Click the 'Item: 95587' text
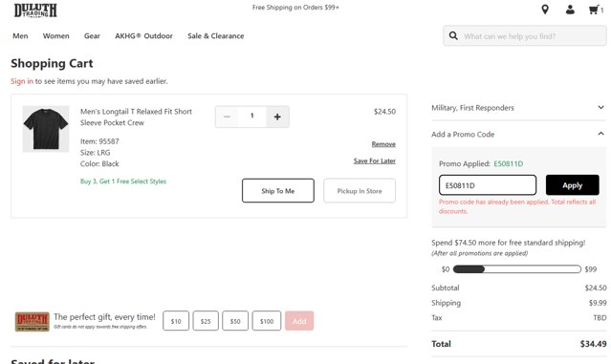This screenshot has height=364, width=611. [99, 141]
